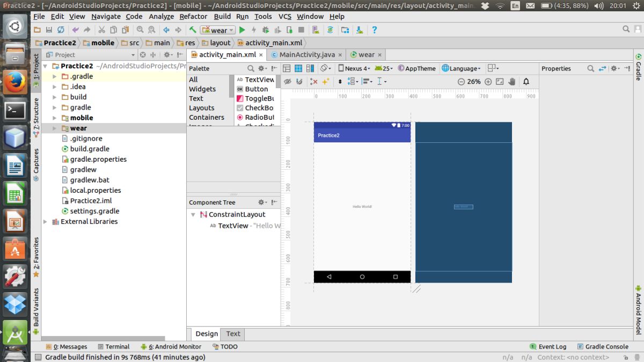
Task: Open AppTheme selector button
Action: click(417, 68)
